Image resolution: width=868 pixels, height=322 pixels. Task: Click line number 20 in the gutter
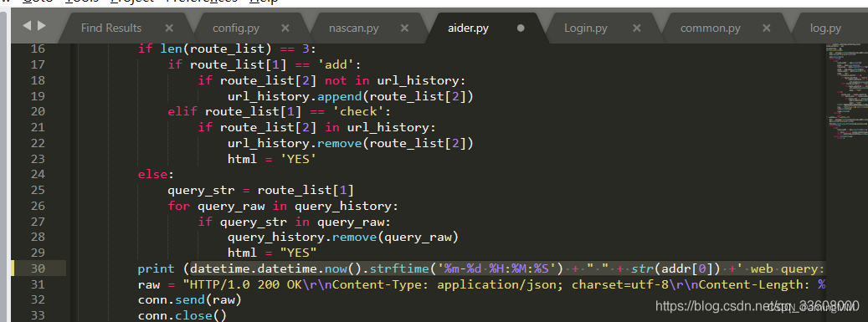coord(38,112)
